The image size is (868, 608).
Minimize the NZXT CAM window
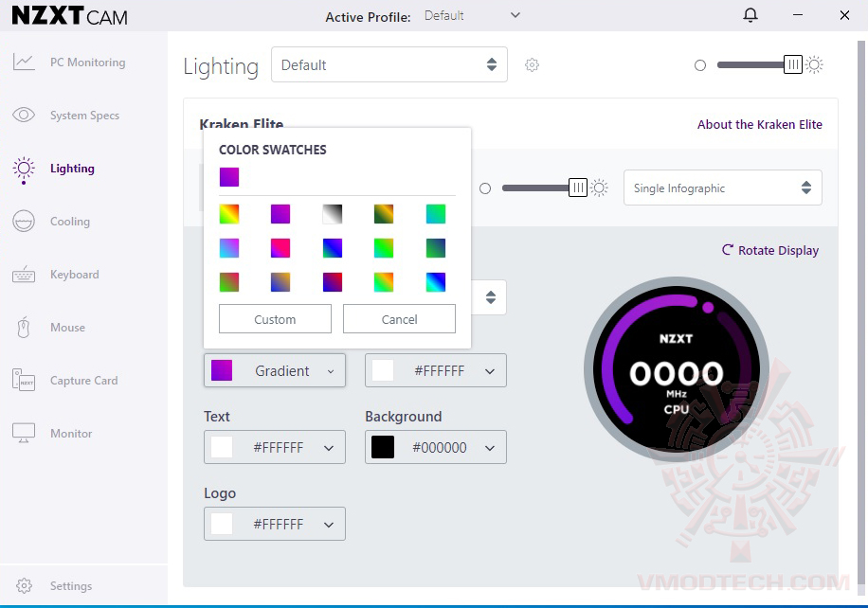pos(798,15)
